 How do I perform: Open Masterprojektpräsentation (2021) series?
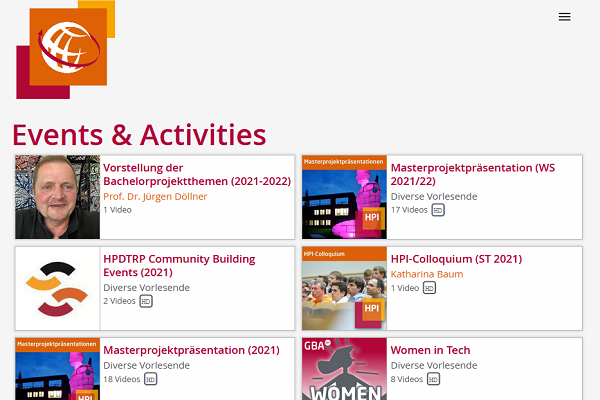coord(190,350)
